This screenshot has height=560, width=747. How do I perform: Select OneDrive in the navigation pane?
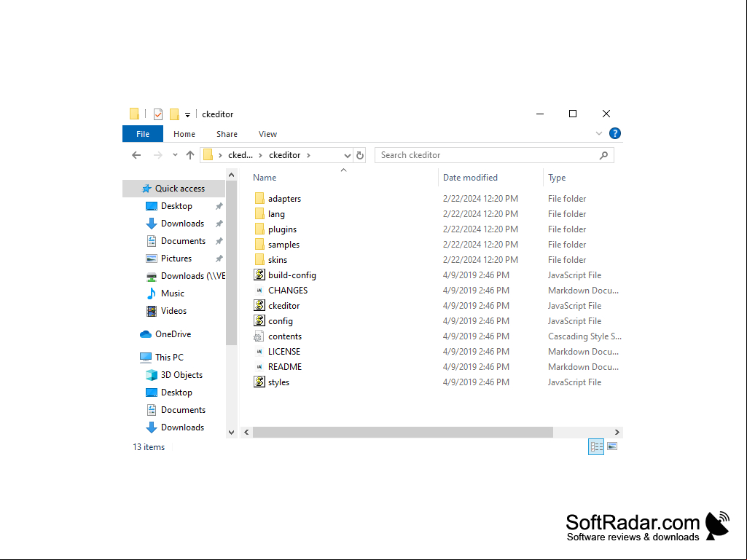click(173, 334)
